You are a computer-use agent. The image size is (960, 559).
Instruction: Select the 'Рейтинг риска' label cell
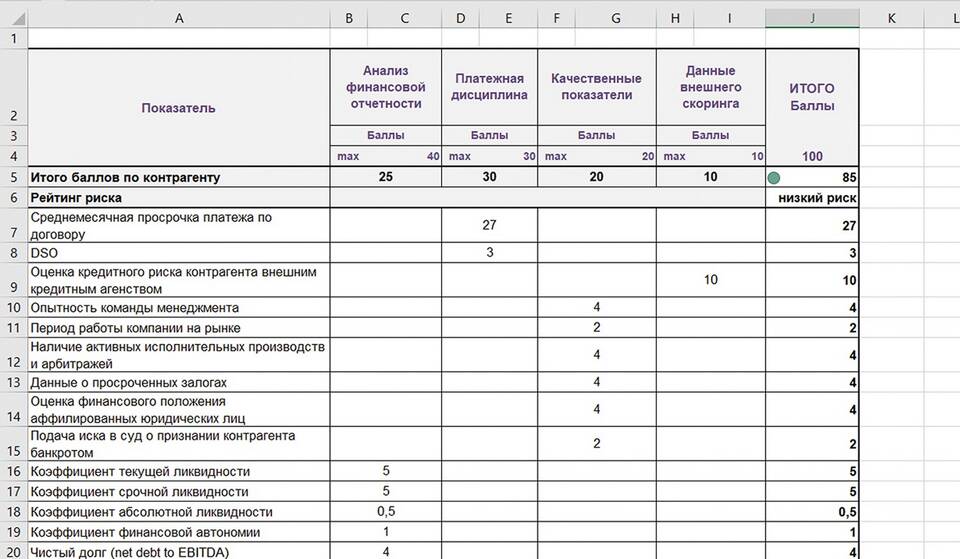(x=179, y=198)
